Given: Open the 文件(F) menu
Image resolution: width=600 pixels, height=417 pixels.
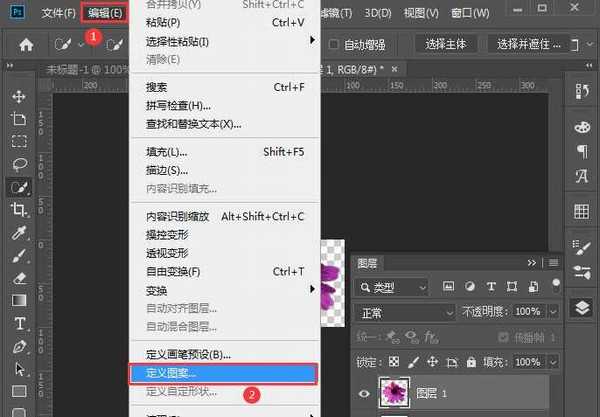Looking at the screenshot, I should [59, 13].
